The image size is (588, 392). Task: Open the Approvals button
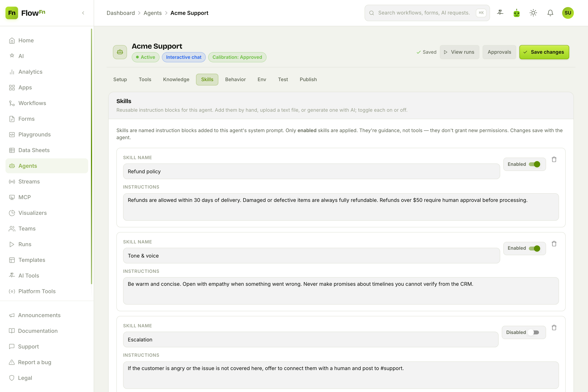[499, 52]
